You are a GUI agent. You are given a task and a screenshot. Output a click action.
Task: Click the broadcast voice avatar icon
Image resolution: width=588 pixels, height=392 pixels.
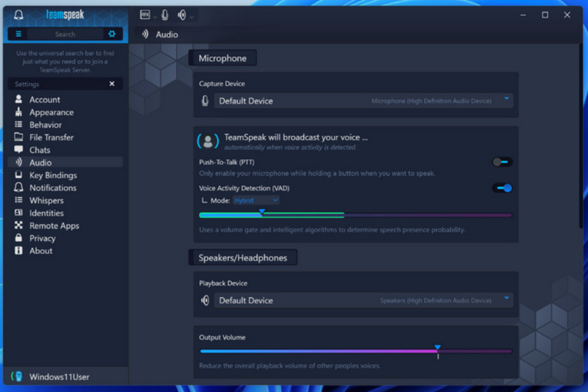pos(208,142)
